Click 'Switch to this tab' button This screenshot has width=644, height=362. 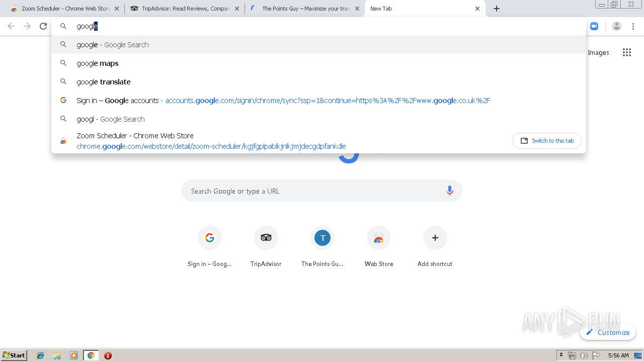click(x=547, y=141)
